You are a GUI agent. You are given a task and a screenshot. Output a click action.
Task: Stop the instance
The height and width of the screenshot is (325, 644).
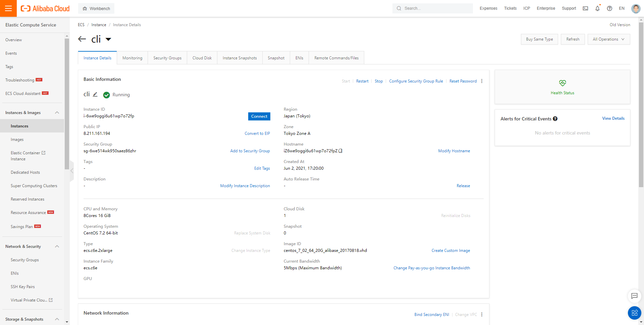pyautogui.click(x=379, y=81)
